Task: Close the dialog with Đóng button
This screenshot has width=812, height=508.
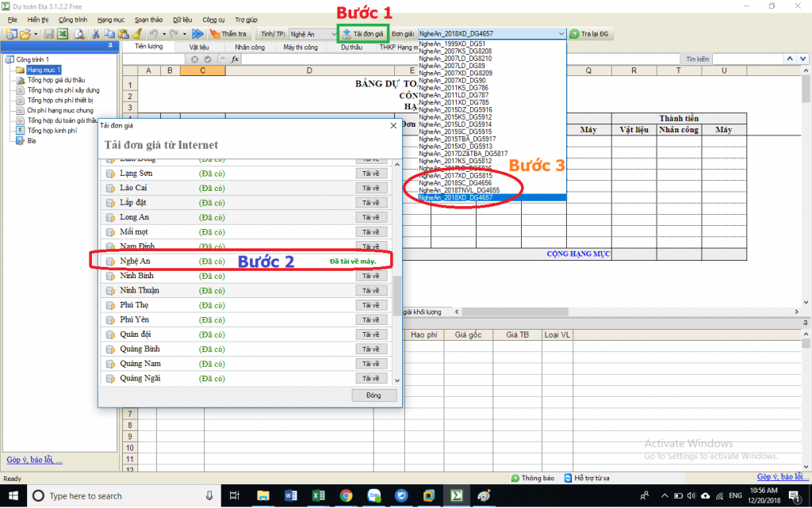Action: [x=373, y=395]
